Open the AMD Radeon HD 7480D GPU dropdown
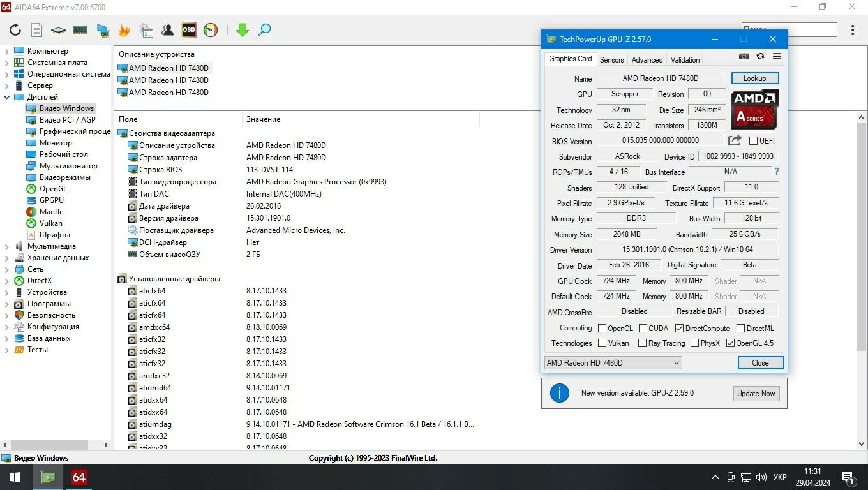Screen dimensions: 868x490 click(613, 362)
